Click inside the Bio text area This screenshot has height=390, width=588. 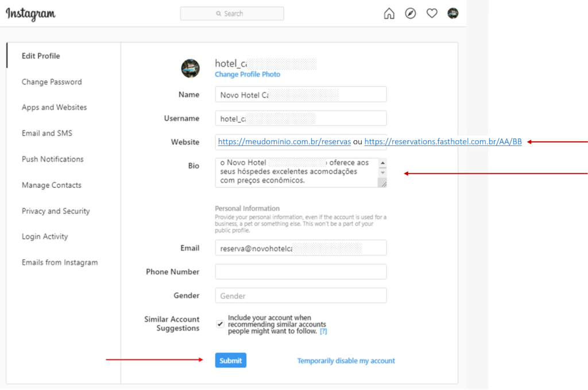pyautogui.click(x=297, y=172)
